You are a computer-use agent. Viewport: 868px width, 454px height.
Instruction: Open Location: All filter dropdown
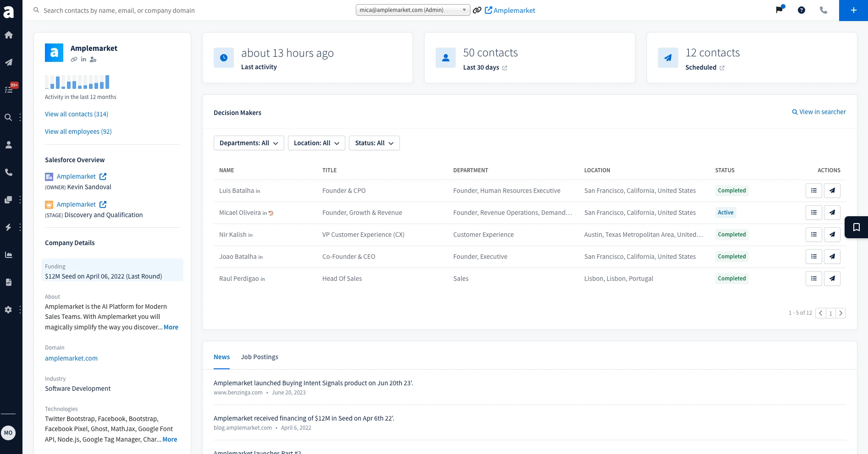(316, 143)
